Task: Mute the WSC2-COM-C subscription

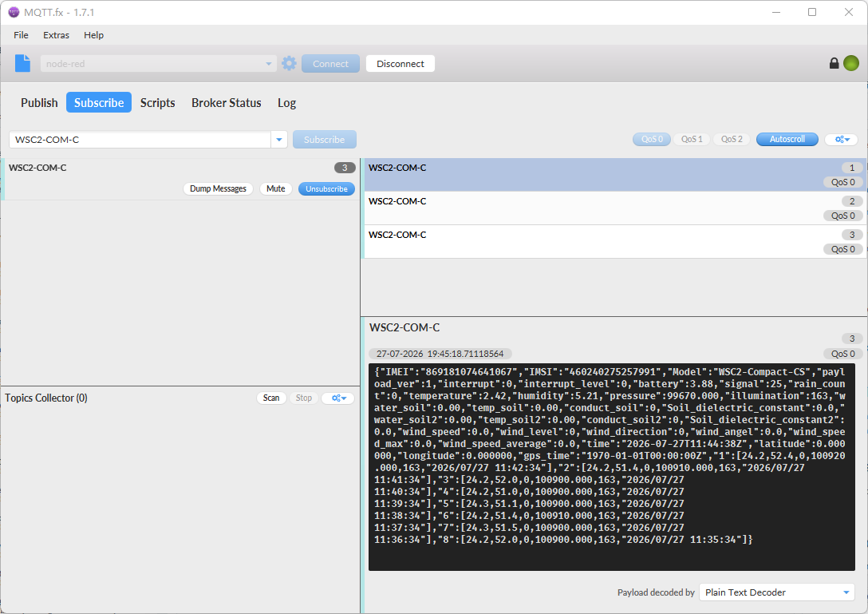Action: [x=276, y=188]
